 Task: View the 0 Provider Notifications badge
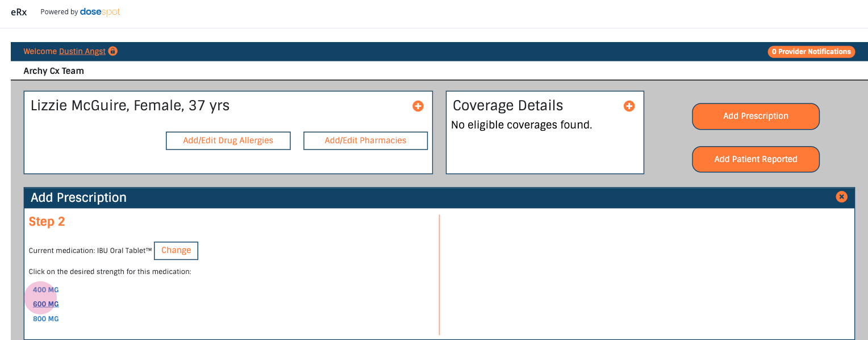pyautogui.click(x=811, y=52)
